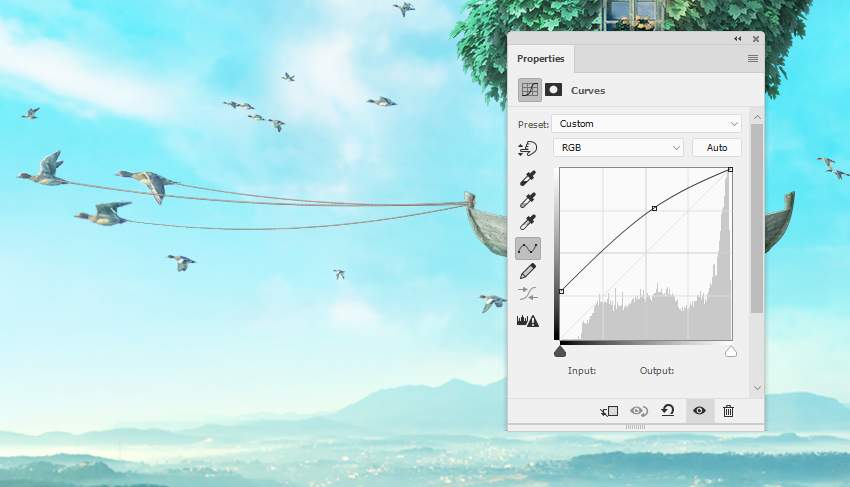Click the histogram clipping warning icon

[x=527, y=321]
